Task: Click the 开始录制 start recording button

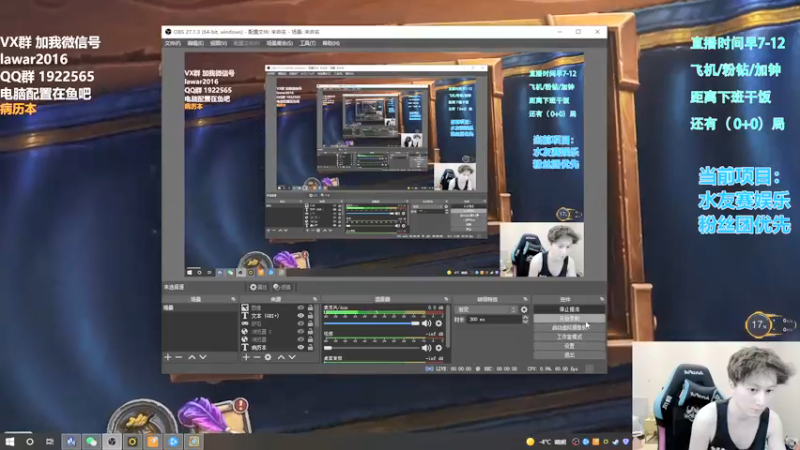Action: (x=569, y=318)
